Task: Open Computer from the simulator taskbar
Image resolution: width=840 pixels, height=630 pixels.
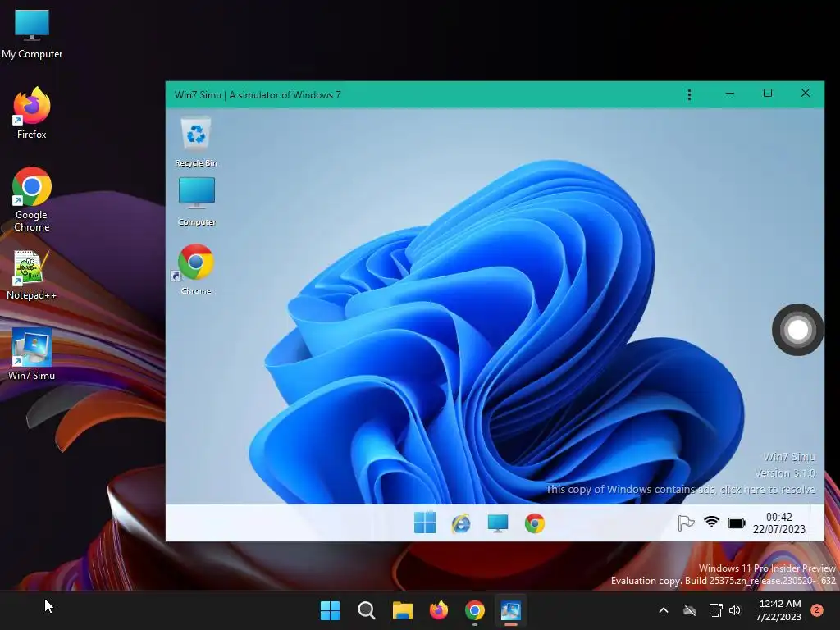Action: (498, 523)
